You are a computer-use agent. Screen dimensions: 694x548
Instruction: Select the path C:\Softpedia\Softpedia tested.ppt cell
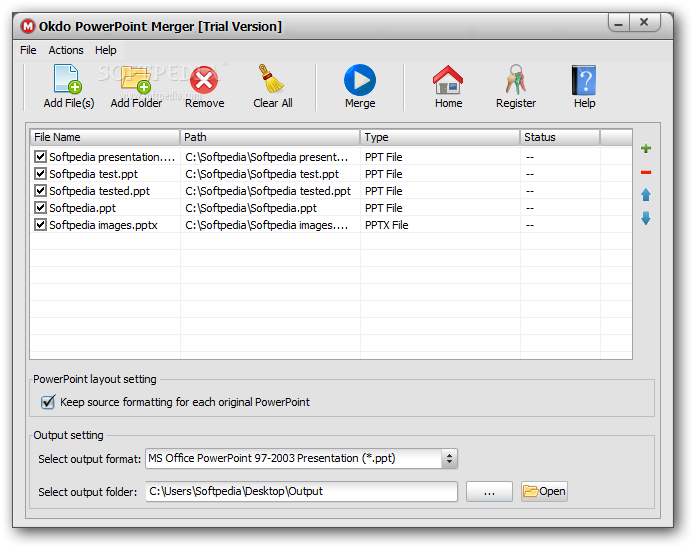[268, 191]
